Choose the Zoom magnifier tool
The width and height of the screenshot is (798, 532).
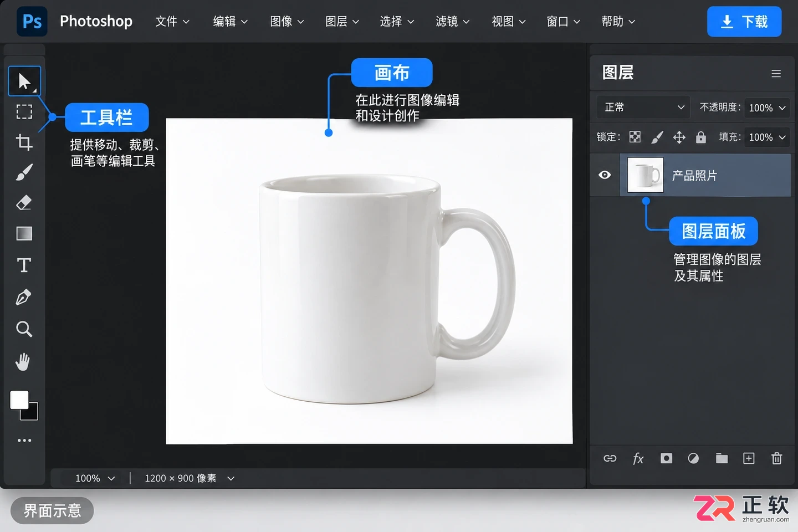tap(24, 329)
